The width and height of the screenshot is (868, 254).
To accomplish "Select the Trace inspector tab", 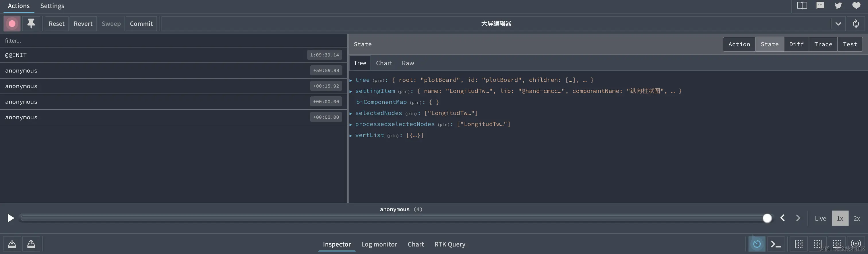I will point(823,44).
